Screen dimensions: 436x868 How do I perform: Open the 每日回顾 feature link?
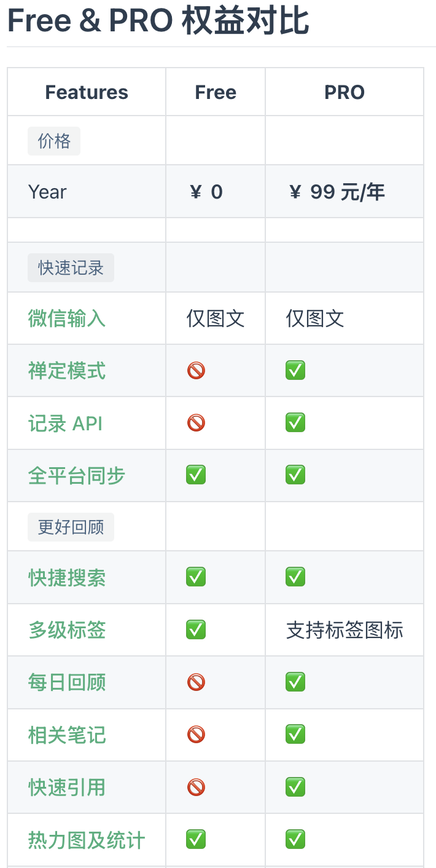67,682
